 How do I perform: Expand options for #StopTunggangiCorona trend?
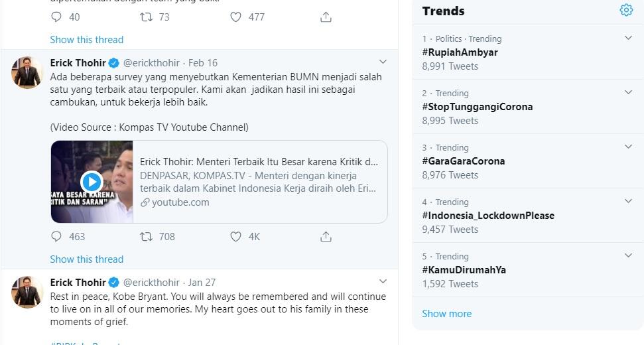coord(628,93)
